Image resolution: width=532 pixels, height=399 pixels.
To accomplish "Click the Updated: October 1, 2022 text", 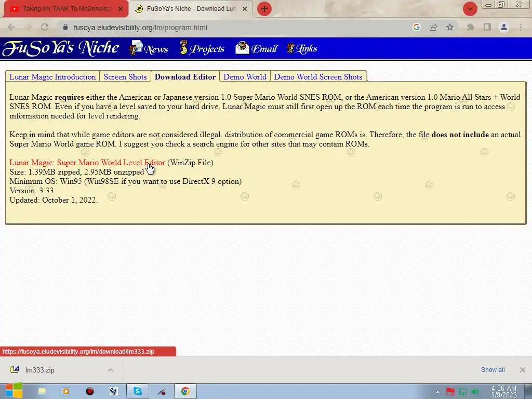I will click(54, 200).
